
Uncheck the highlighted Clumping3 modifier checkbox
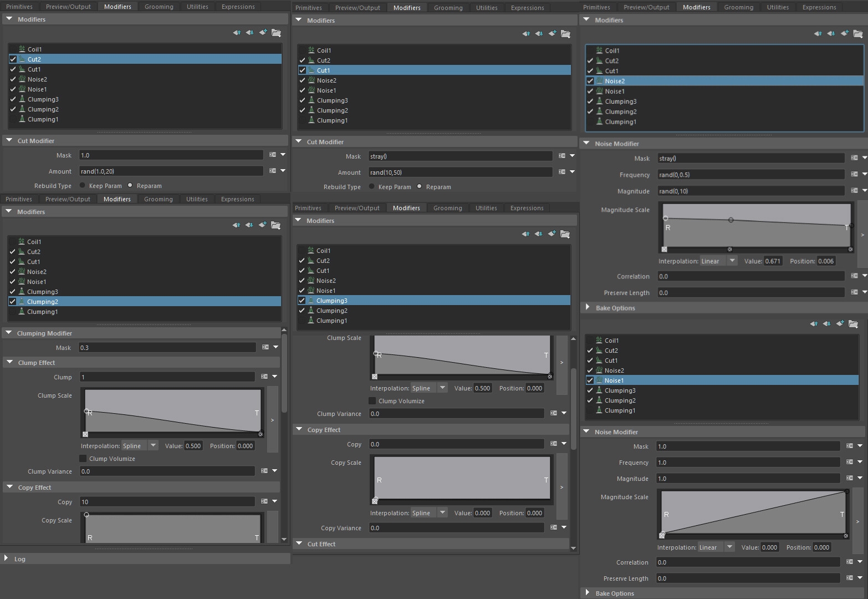point(302,301)
